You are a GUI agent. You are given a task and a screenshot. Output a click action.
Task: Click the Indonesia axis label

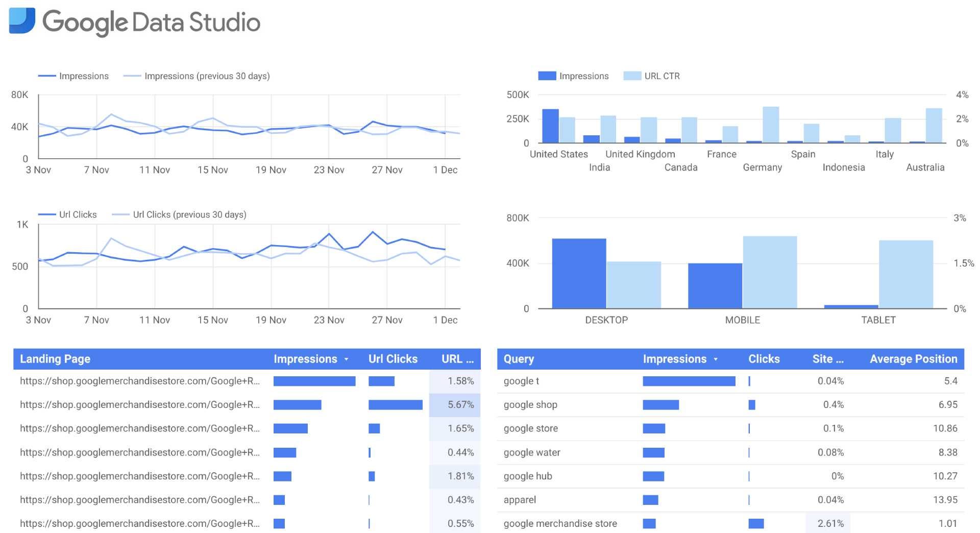pos(844,167)
